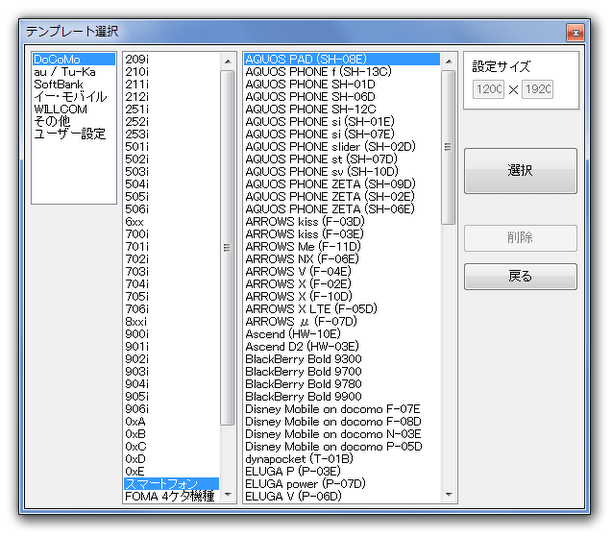
Task: Select AQUOS PHONE SH-01D
Action: (342, 84)
